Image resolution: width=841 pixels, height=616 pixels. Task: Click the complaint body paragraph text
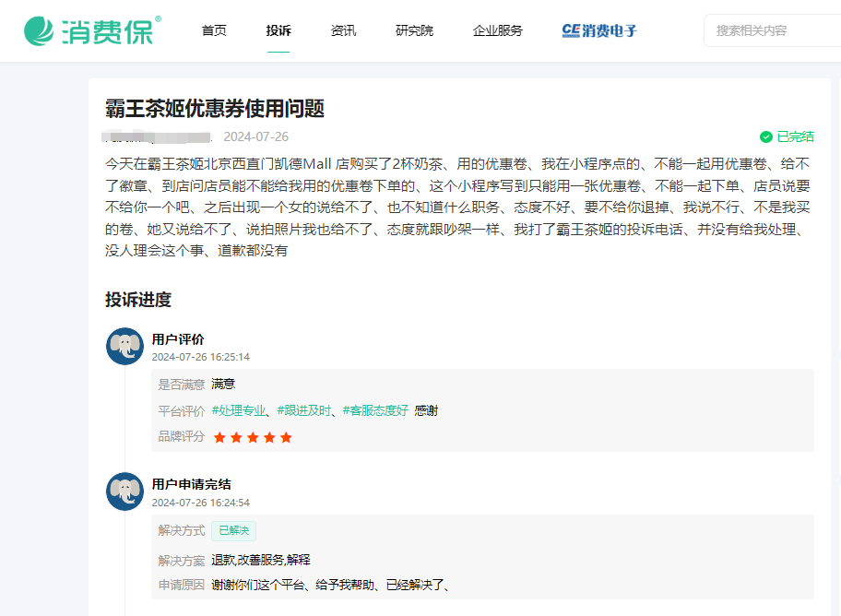tap(457, 207)
